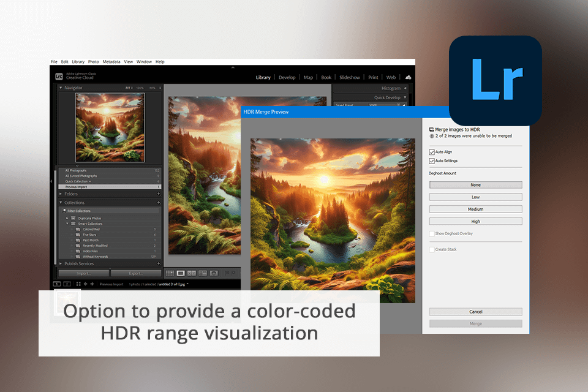Screen dimensions: 588x392
Task: Open the cloud sync status icon
Action: coord(408,77)
